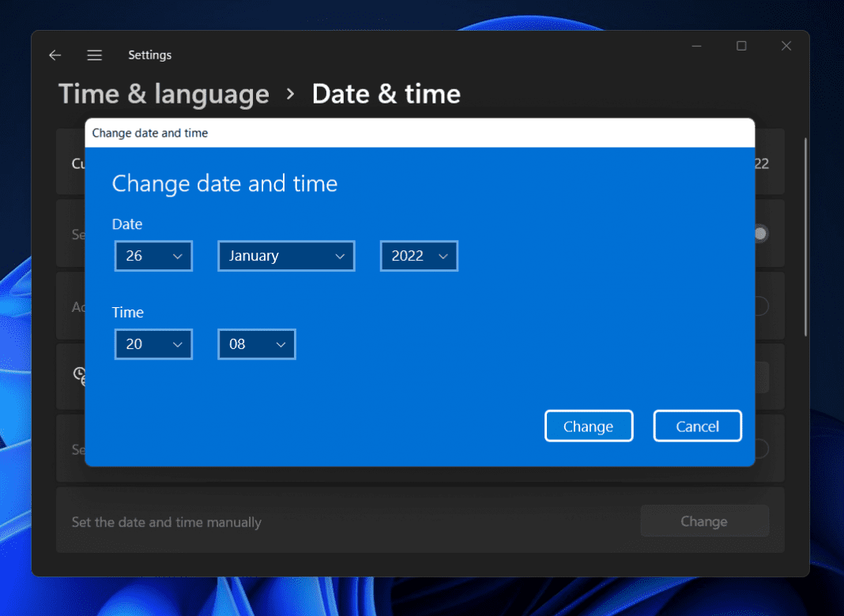This screenshot has height=616, width=844.
Task: Open the year dropdown showing 2022
Action: [419, 255]
